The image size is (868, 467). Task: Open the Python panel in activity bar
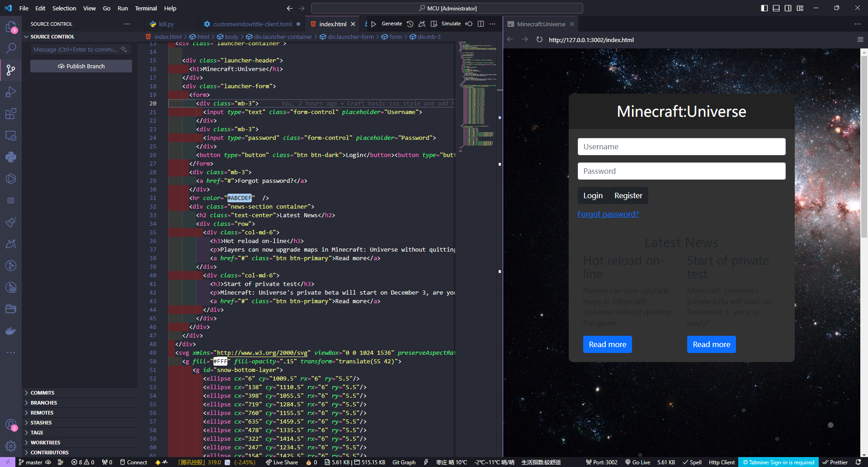click(x=11, y=157)
